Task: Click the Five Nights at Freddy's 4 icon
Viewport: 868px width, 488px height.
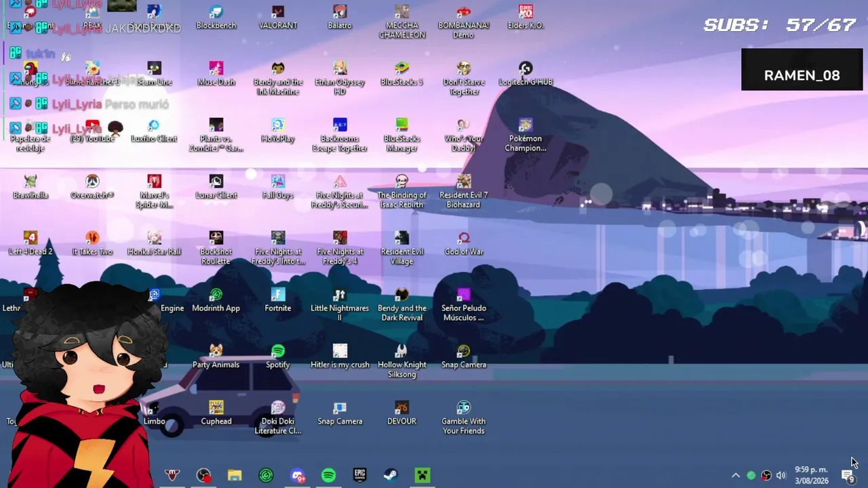Action: click(x=340, y=248)
